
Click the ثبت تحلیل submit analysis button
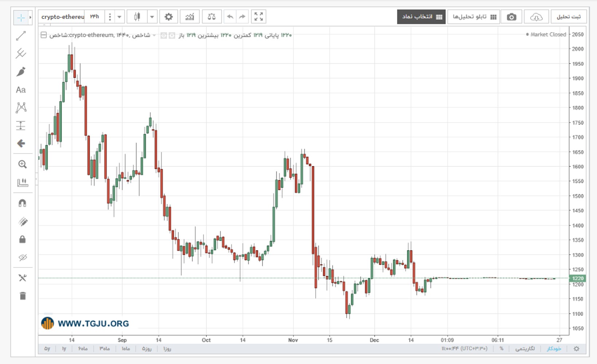pos(569,17)
